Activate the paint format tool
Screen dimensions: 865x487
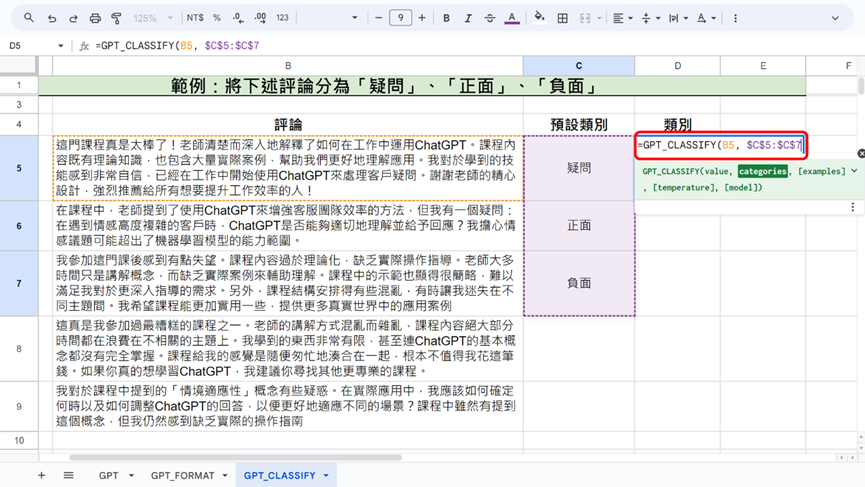[x=116, y=18]
